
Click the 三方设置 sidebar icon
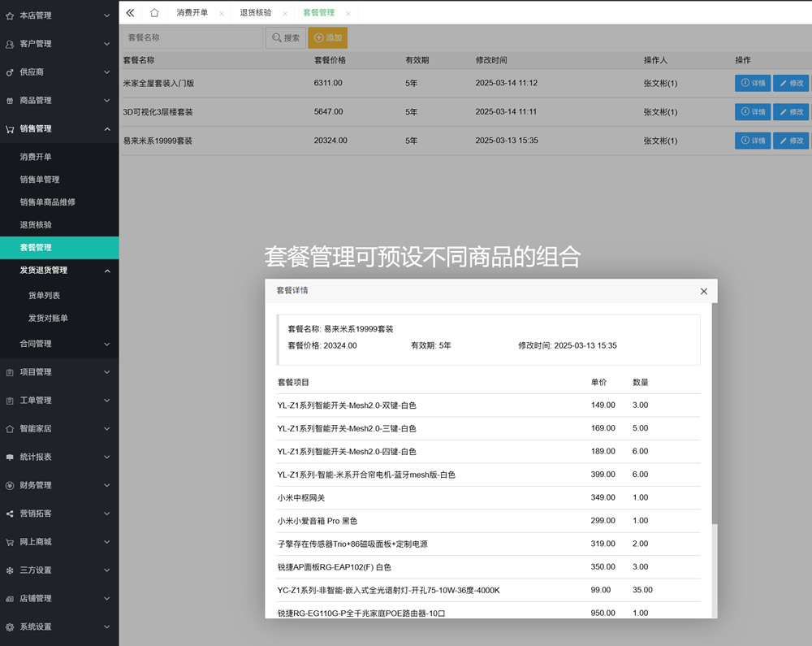[x=10, y=570]
